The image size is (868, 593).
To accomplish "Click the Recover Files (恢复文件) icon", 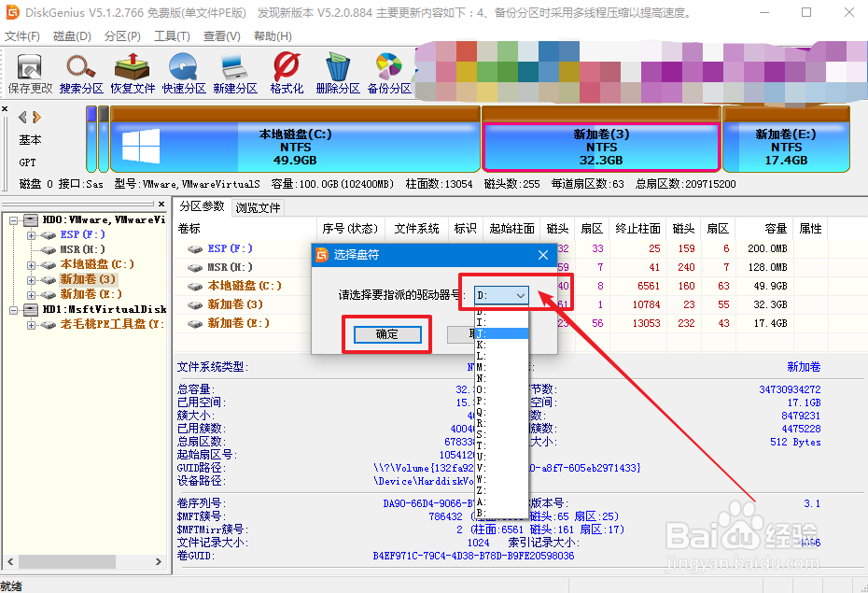I will [133, 74].
